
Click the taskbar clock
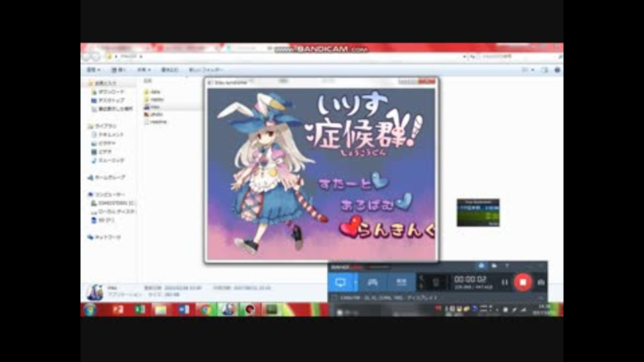(x=544, y=310)
